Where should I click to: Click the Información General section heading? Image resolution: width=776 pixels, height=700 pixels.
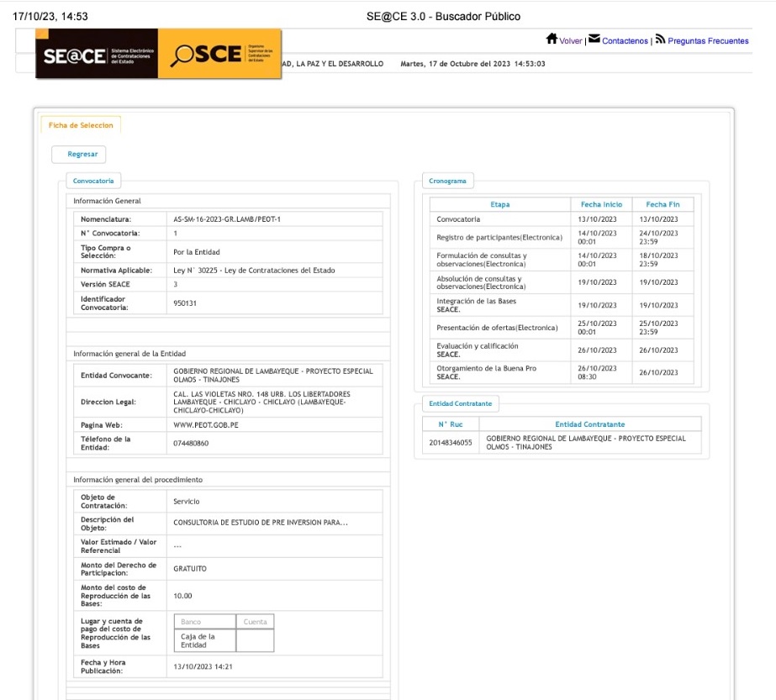tap(107, 201)
